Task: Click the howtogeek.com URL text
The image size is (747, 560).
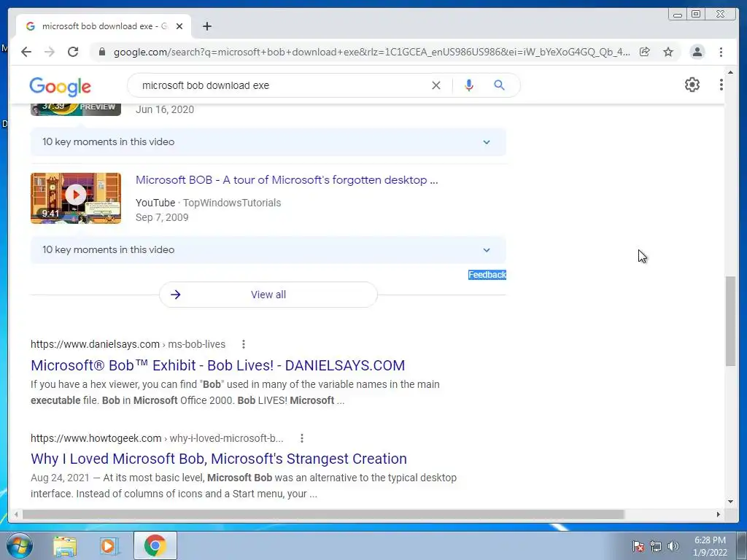Action: click(x=157, y=438)
